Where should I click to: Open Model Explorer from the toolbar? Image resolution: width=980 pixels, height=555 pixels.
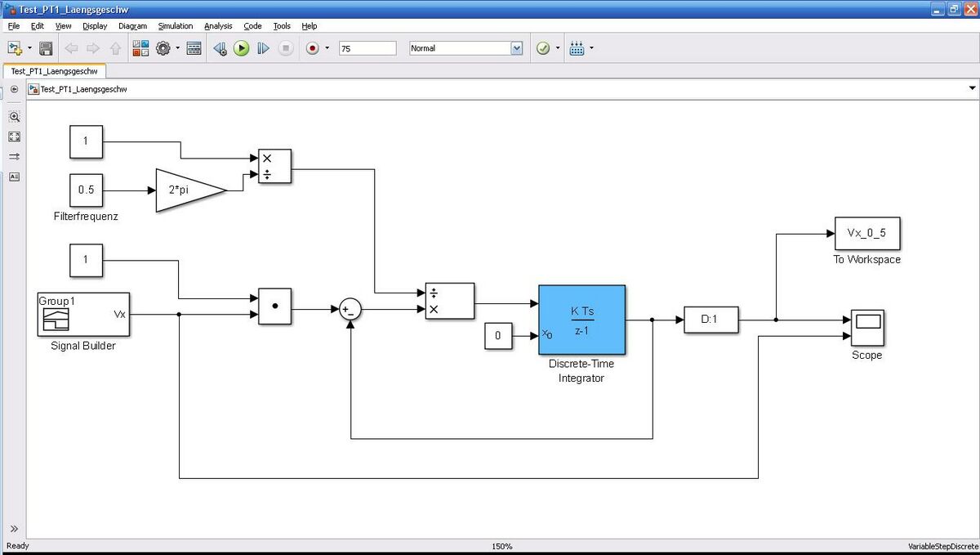pos(194,48)
